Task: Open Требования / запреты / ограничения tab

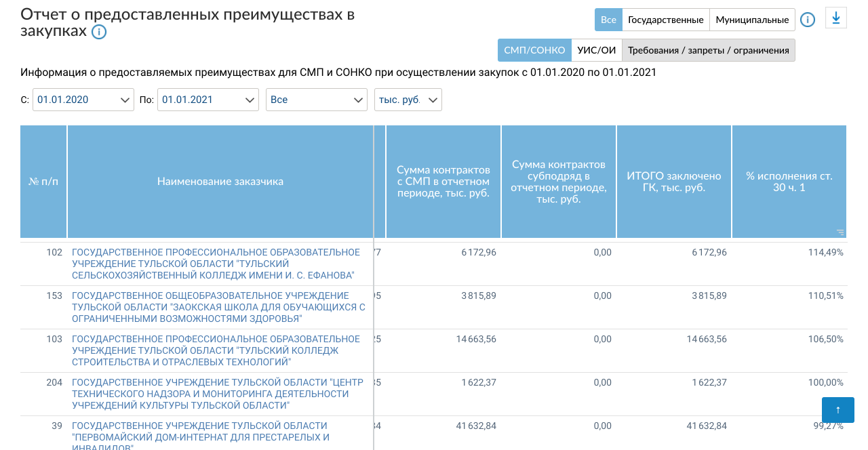Action: point(709,50)
